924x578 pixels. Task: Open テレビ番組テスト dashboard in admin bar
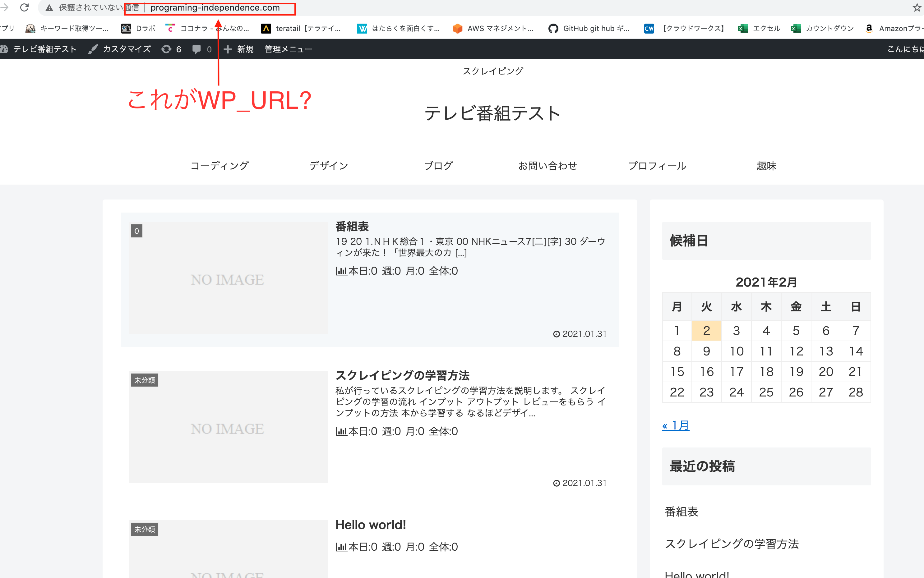(x=39, y=49)
